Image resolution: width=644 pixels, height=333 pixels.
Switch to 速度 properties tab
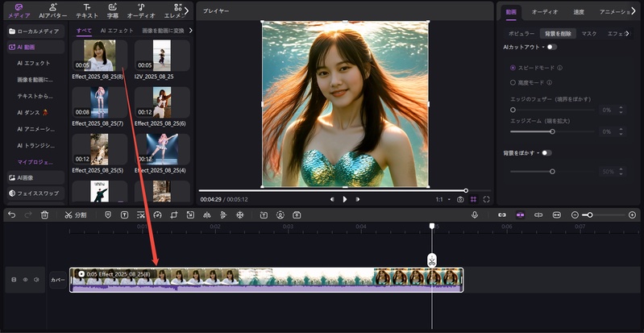(x=579, y=12)
